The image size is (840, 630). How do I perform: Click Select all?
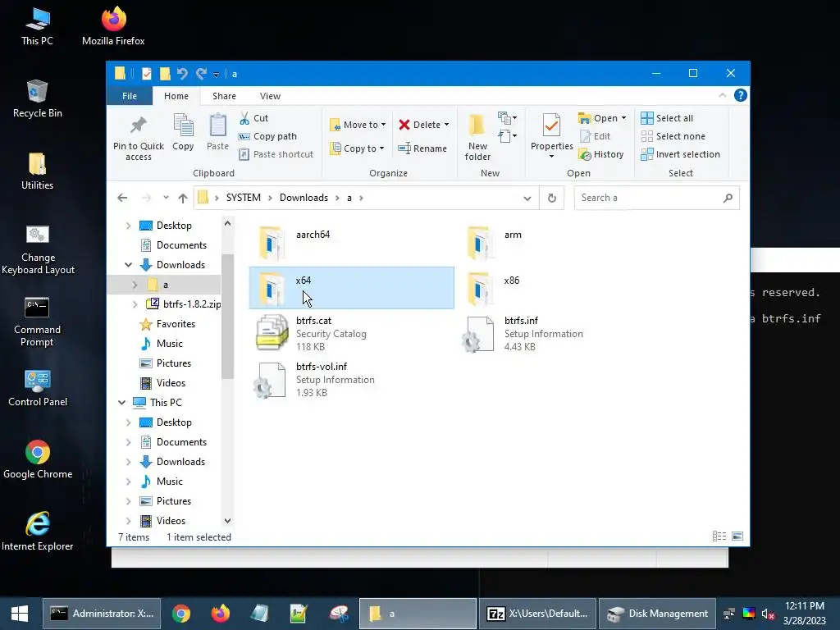point(667,118)
